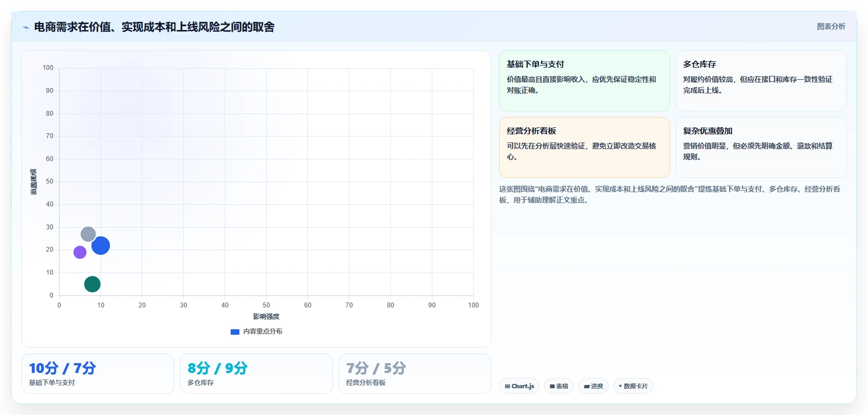Click the 多仓库存 label under 8分 / 9分
868x415 pixels.
tap(201, 383)
